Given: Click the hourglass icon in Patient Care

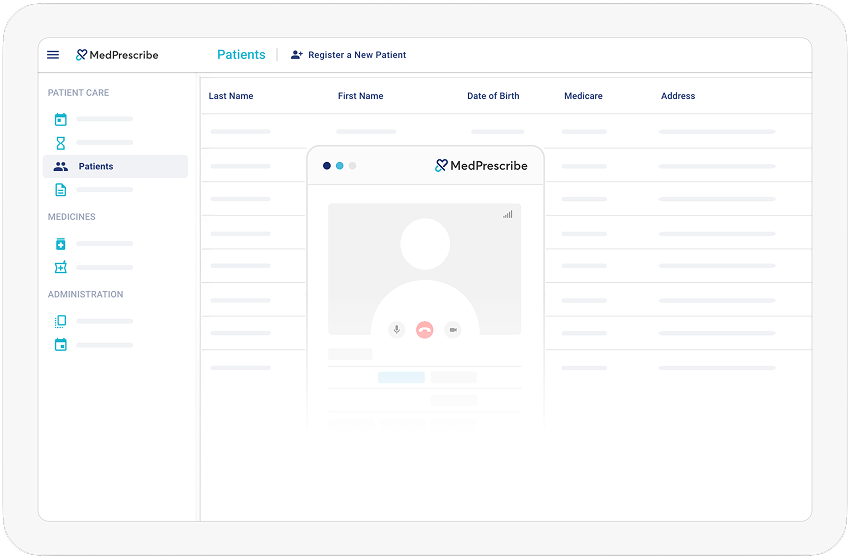Looking at the screenshot, I should point(60,143).
